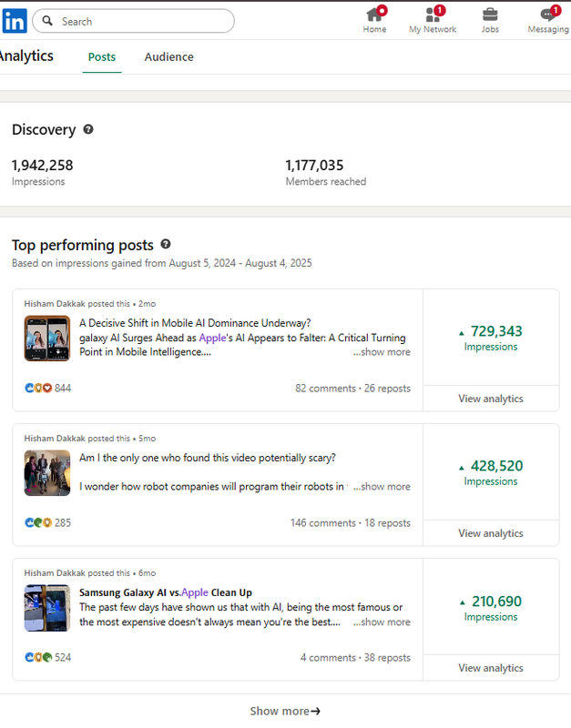Open My Network in the navigation bar

pyautogui.click(x=433, y=20)
